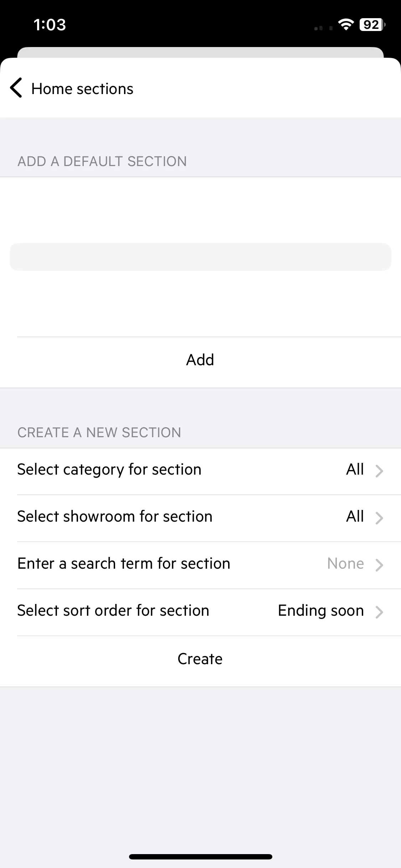Screen dimensions: 401x868
Task: Tap the Wi-Fi status icon
Action: coord(345,25)
